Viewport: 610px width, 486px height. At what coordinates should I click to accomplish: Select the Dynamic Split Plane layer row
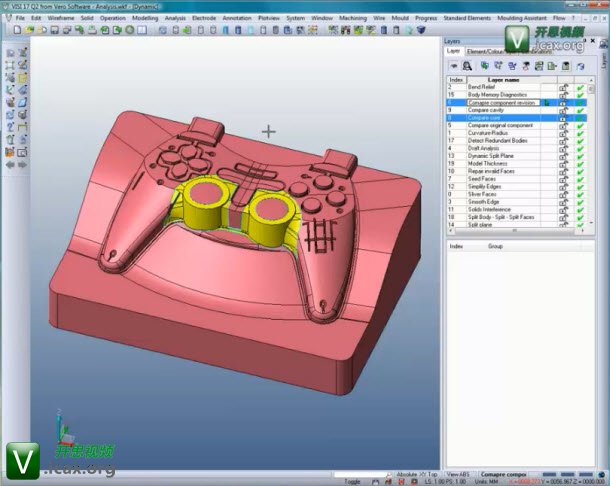click(x=517, y=156)
